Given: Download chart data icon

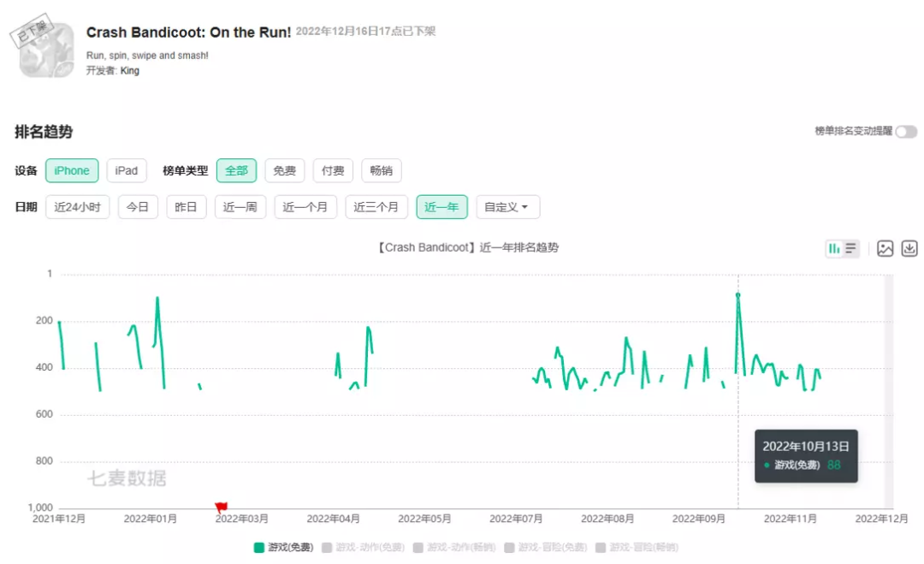Looking at the screenshot, I should tap(909, 249).
